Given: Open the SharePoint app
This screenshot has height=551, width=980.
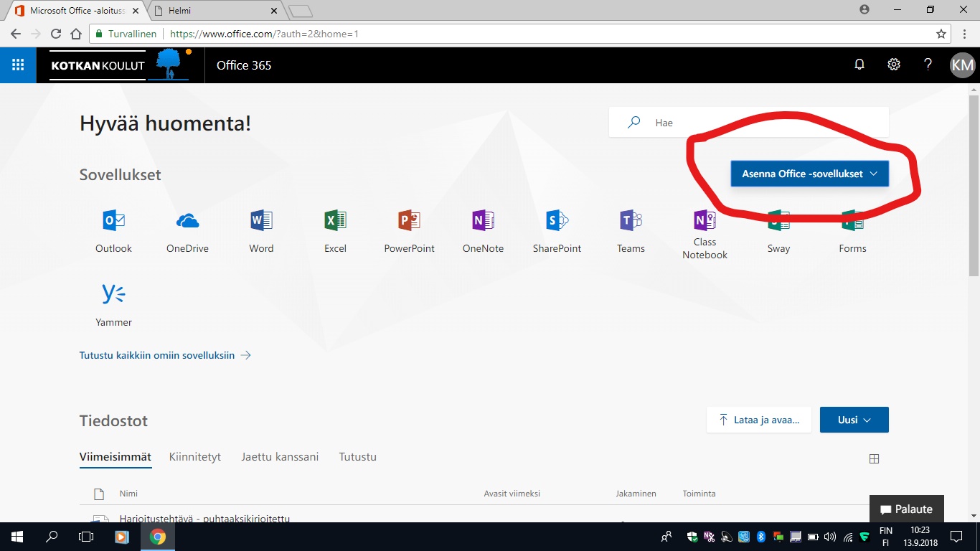Looking at the screenshot, I should (557, 222).
